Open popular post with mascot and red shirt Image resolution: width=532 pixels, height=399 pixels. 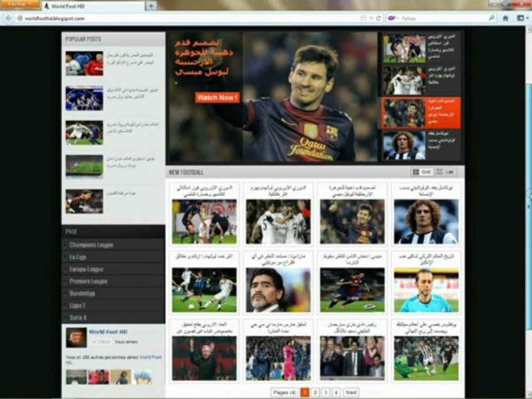[84, 63]
